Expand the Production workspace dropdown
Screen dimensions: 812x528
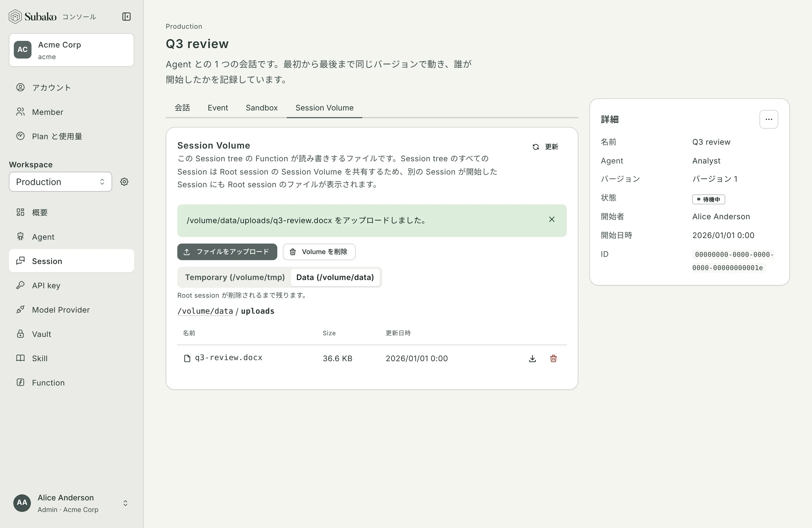coord(60,182)
